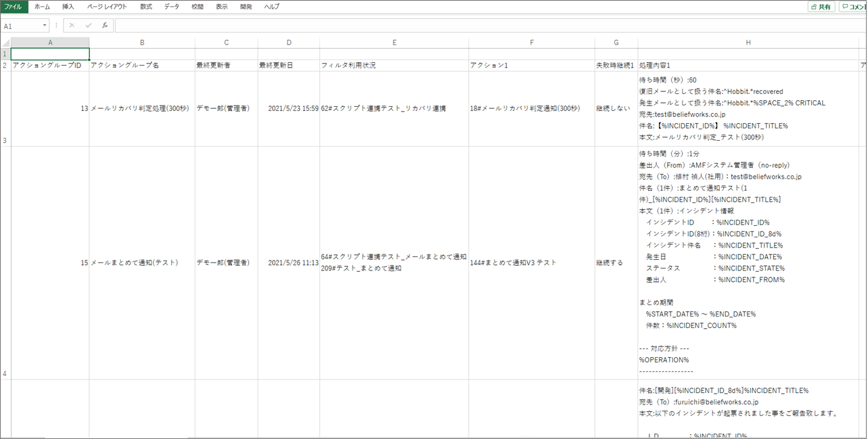Open the 校閲 ribbon tab
Image resolution: width=868 pixels, height=439 pixels.
pyautogui.click(x=197, y=6)
